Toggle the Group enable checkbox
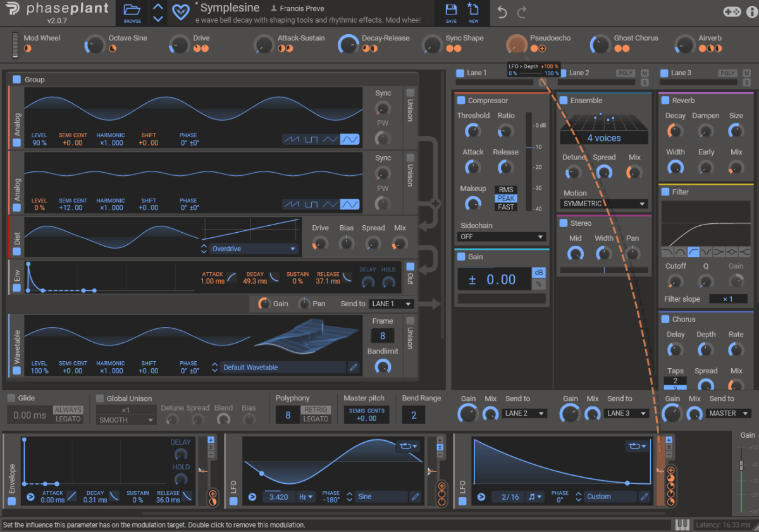Image resolution: width=759 pixels, height=532 pixels. (x=16, y=80)
